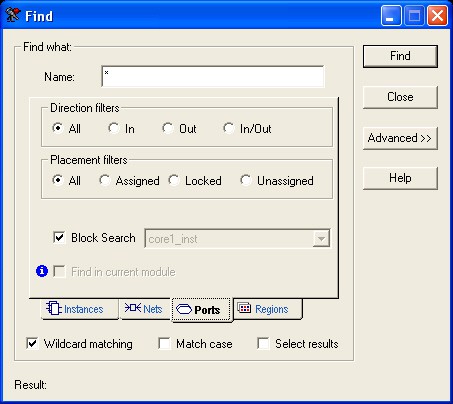Switch to the Instances tab
This screenshot has width=453, height=404.
coord(80,309)
